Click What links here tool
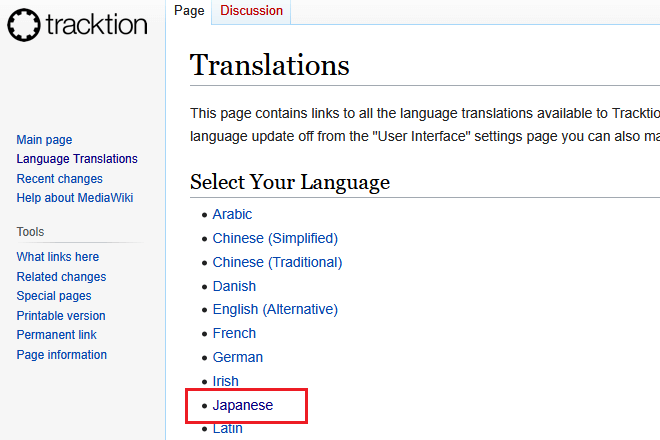Viewport: 660px width, 440px height. 57,257
